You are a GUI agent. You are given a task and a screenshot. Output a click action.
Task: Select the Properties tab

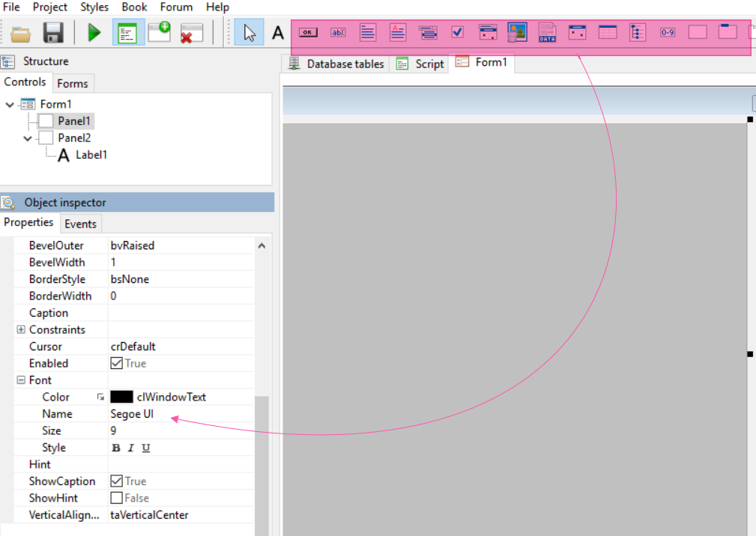click(x=28, y=222)
